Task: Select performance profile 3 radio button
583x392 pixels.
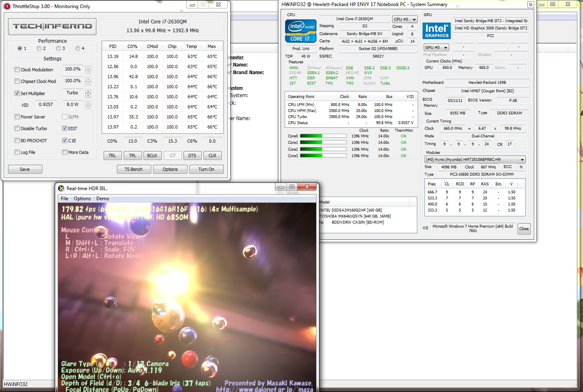Action: (58, 48)
